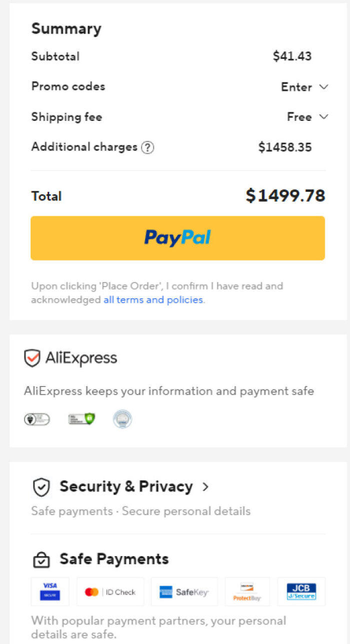Click the AliExpress shield logo icon

pyautogui.click(x=32, y=358)
